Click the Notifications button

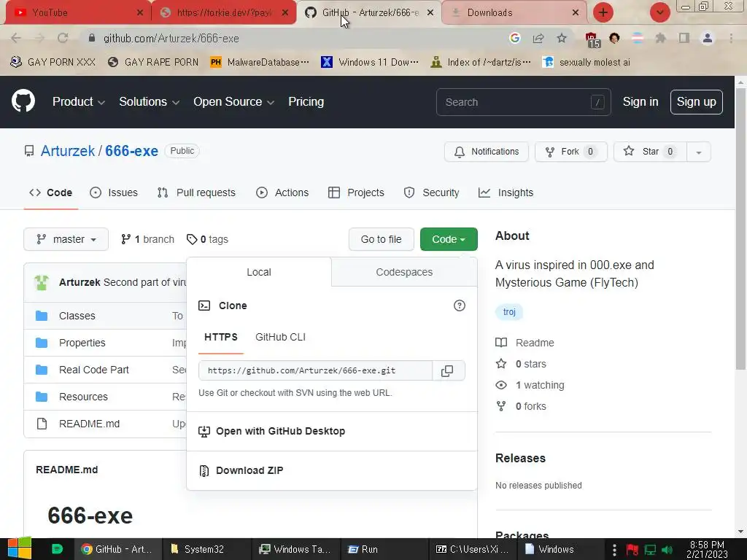pos(487,152)
